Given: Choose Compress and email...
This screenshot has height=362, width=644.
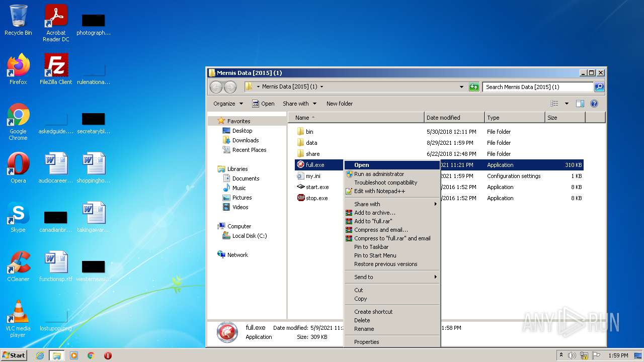Looking at the screenshot, I should [x=392, y=230].
